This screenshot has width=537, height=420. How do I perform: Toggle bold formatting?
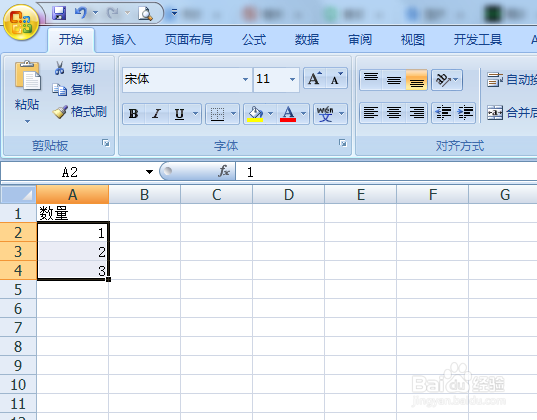(134, 114)
